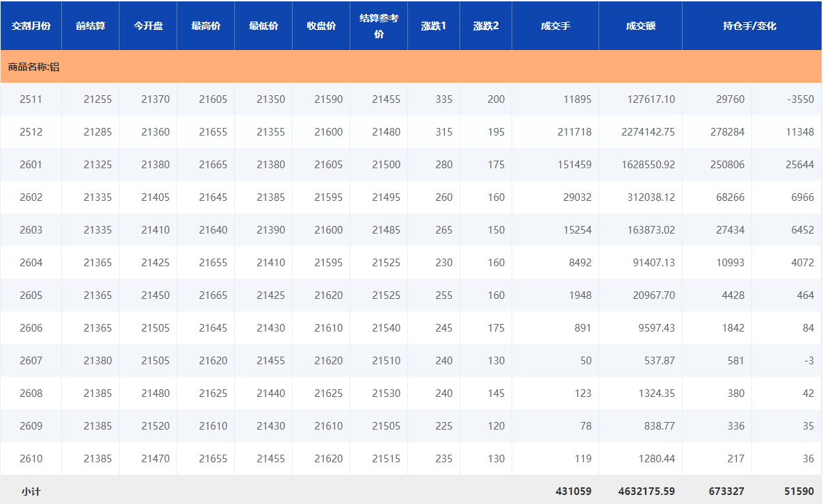The width and height of the screenshot is (823, 504).
Task: Click the 最高价 column header
Action: (x=206, y=26)
